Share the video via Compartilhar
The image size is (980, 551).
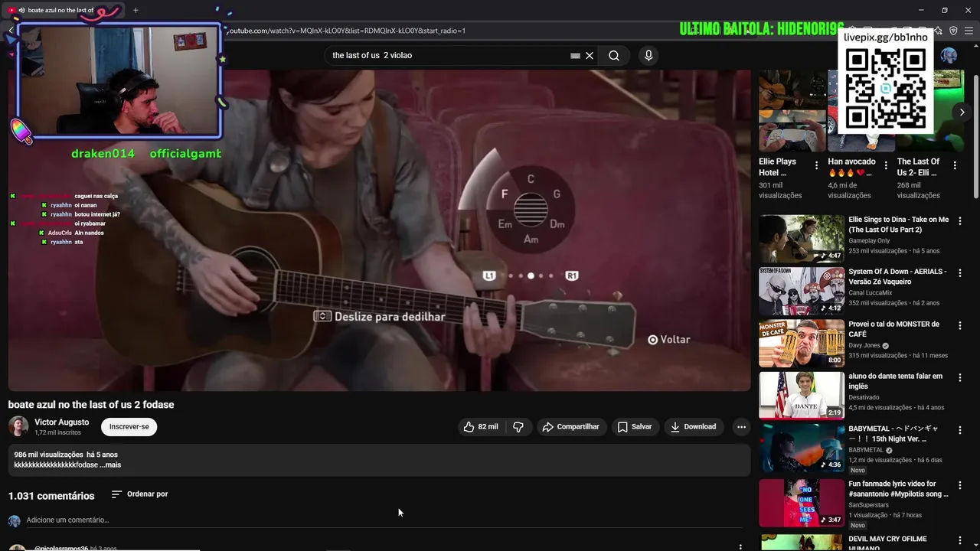coord(571,427)
